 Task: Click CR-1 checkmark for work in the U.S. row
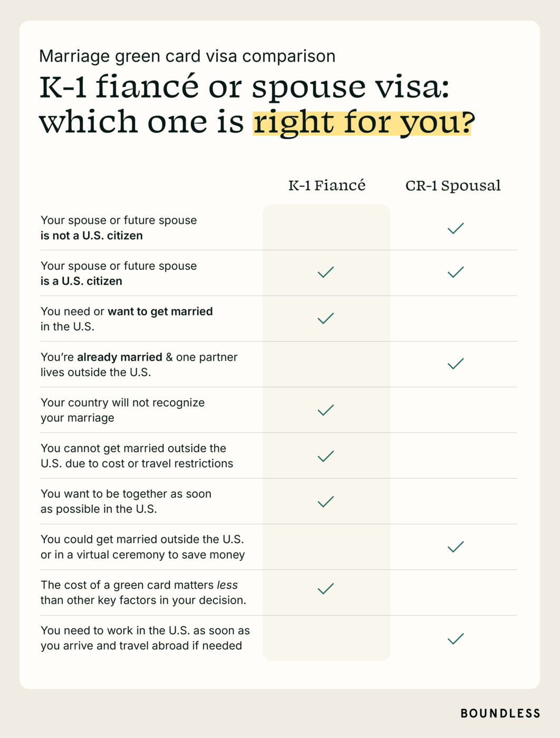[456, 638]
